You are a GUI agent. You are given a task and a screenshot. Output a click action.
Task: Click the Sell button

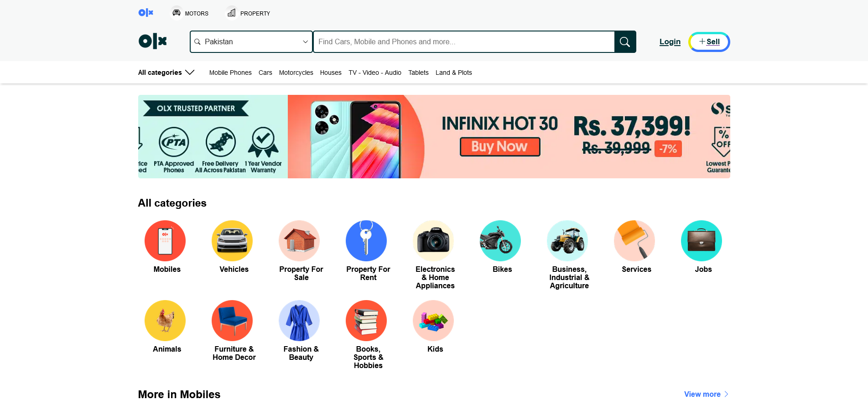click(709, 42)
